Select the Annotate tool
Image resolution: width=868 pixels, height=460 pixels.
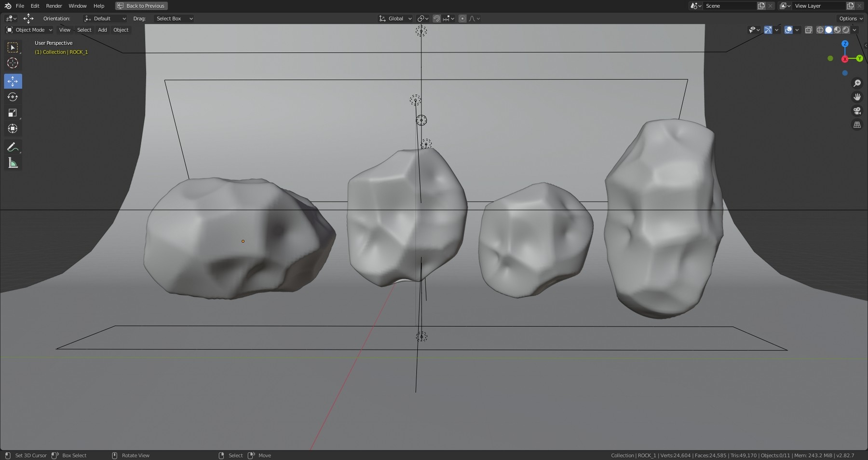pos(13,147)
